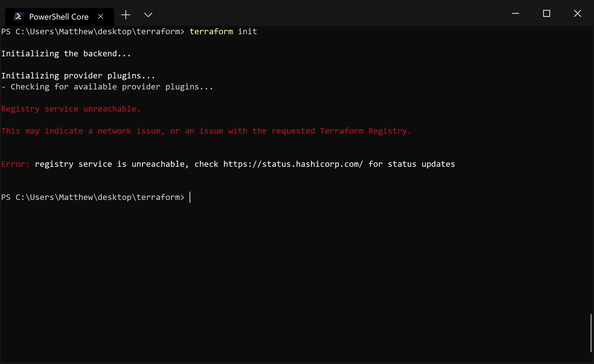This screenshot has width=594, height=364.
Task: Click the word 'init' in first command
Action: pos(247,31)
